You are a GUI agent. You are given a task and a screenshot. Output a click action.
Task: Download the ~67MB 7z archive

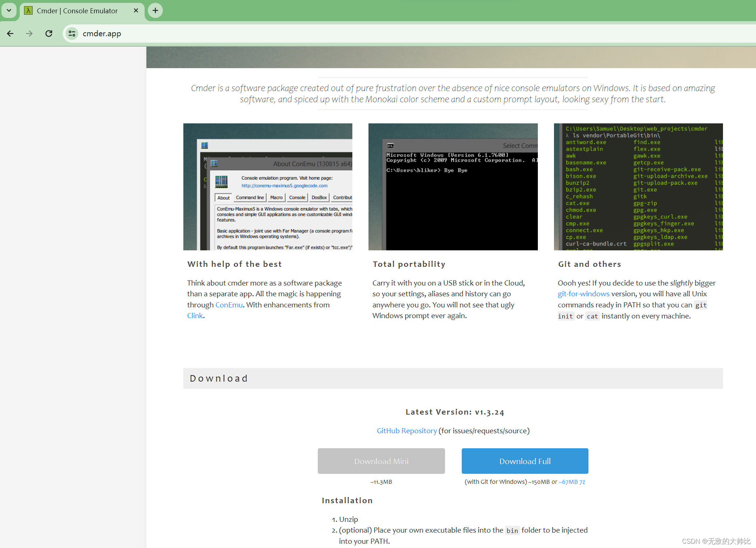pos(572,482)
